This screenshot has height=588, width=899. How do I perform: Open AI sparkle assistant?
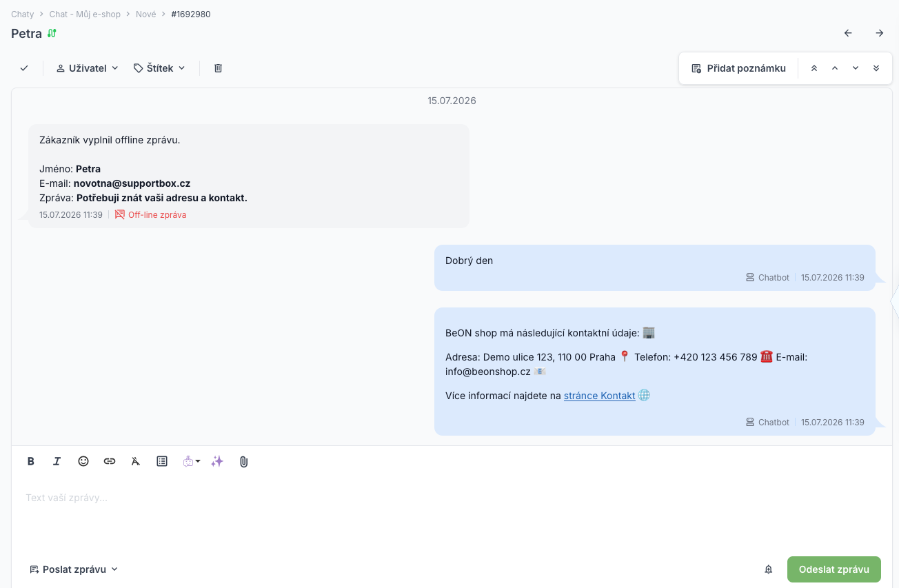coord(217,461)
